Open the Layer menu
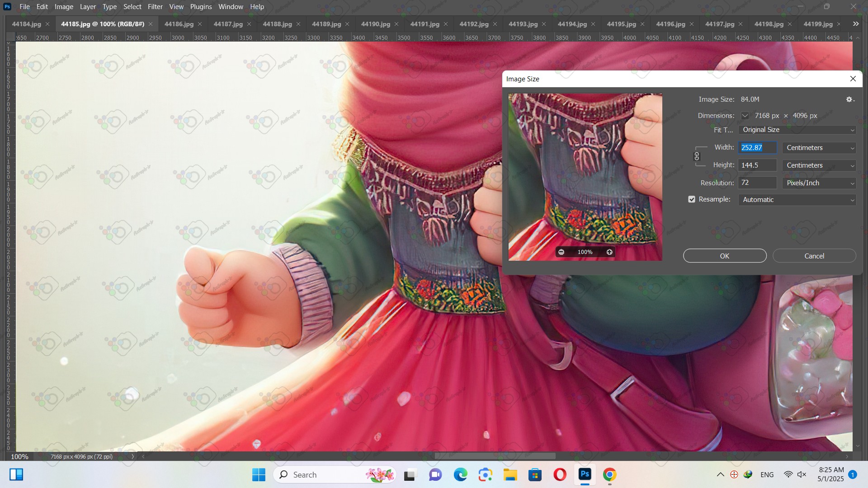 click(88, 7)
